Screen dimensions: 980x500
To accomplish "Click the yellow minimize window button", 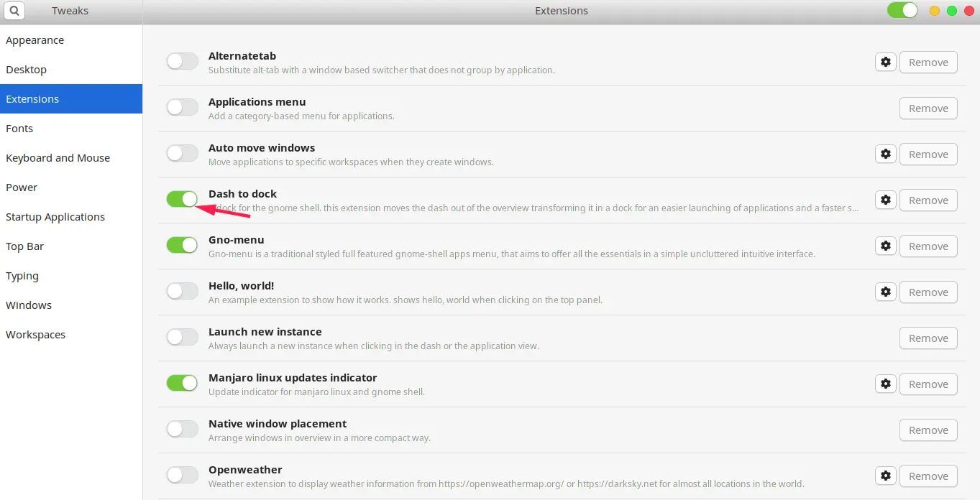I will click(x=934, y=11).
